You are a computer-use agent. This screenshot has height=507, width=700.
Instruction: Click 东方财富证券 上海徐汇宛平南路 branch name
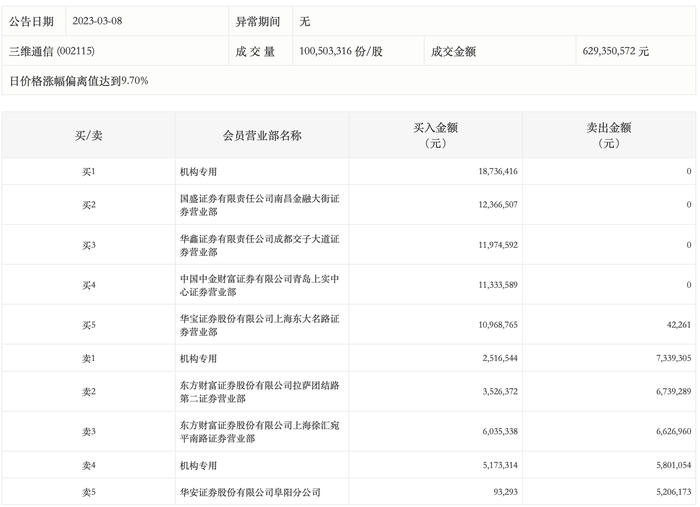(259, 432)
